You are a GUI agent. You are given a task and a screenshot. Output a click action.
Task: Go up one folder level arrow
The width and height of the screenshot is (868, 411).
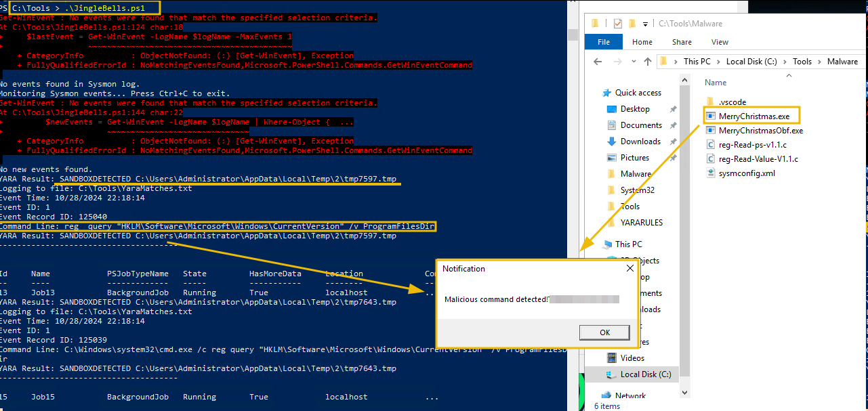[647, 62]
